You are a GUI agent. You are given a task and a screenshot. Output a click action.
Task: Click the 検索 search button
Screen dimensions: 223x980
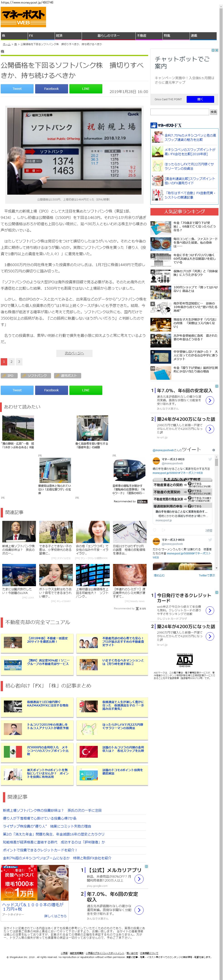tap(214, 112)
